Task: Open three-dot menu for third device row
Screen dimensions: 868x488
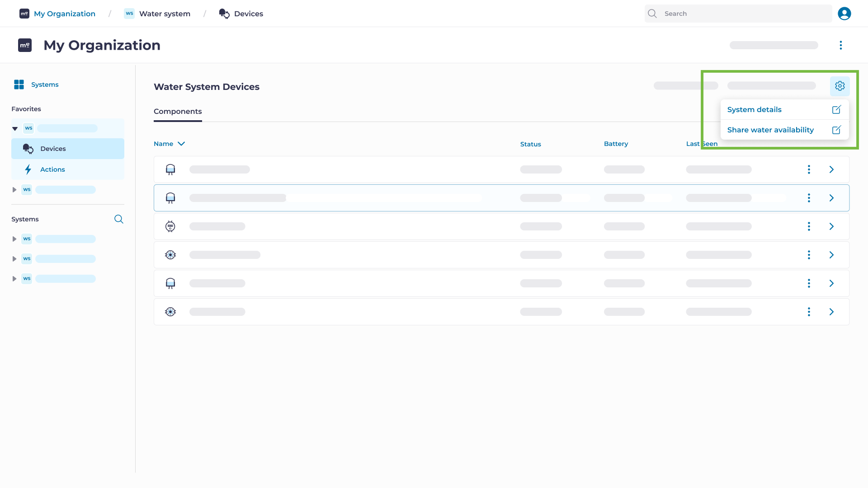Action: tap(809, 226)
